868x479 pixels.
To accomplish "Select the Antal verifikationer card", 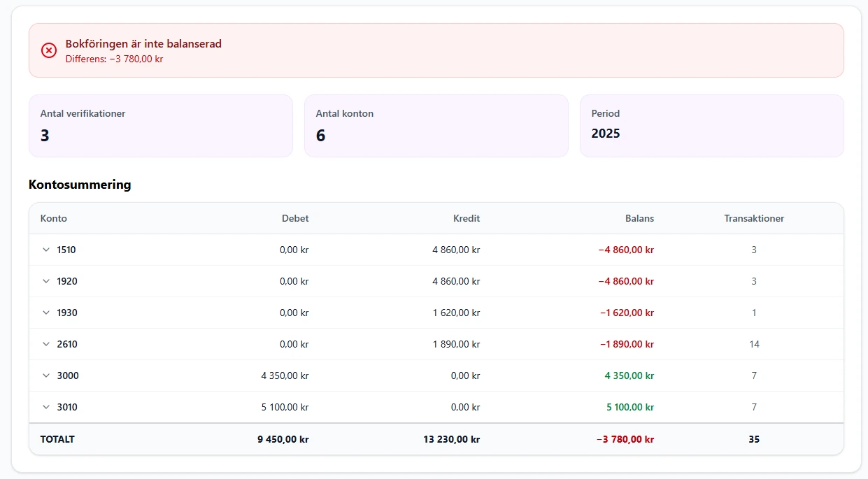I will click(x=160, y=126).
